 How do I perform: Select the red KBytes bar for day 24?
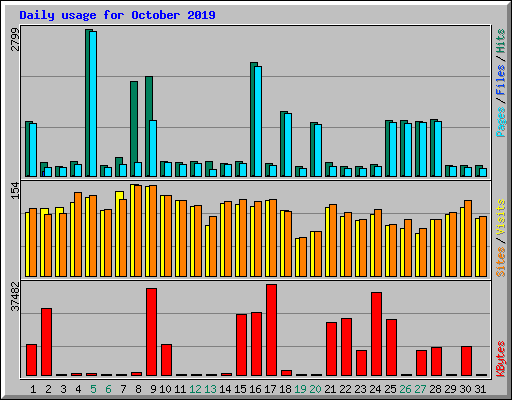[377, 334]
